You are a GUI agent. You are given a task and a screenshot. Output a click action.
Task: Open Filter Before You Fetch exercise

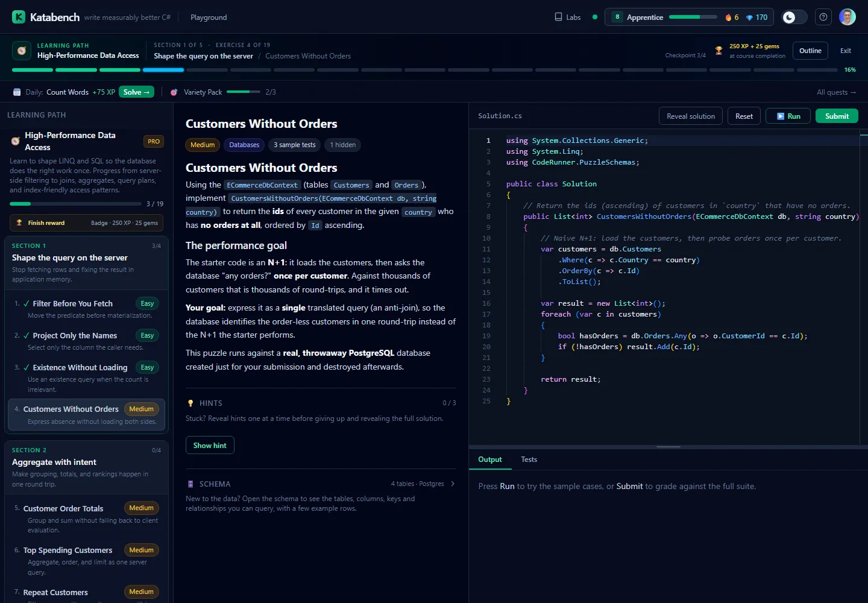86,309
